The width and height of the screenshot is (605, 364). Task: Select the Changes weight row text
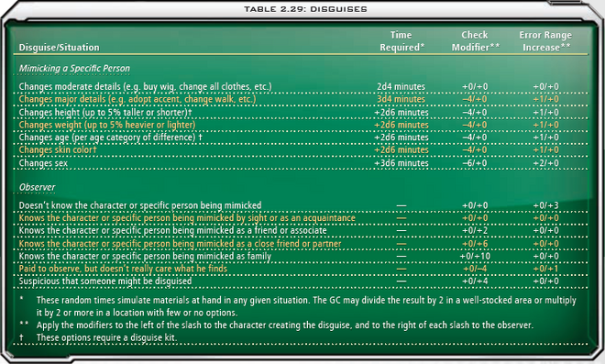[x=107, y=125]
